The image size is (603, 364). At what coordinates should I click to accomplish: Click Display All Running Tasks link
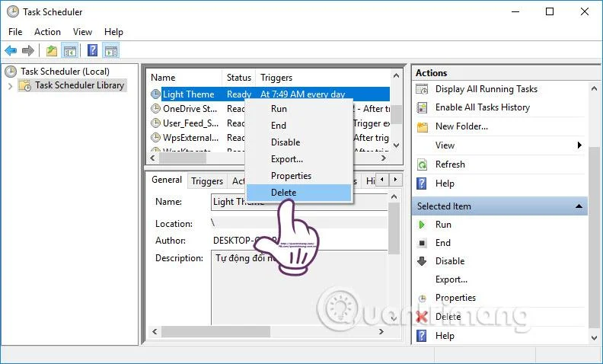click(486, 89)
